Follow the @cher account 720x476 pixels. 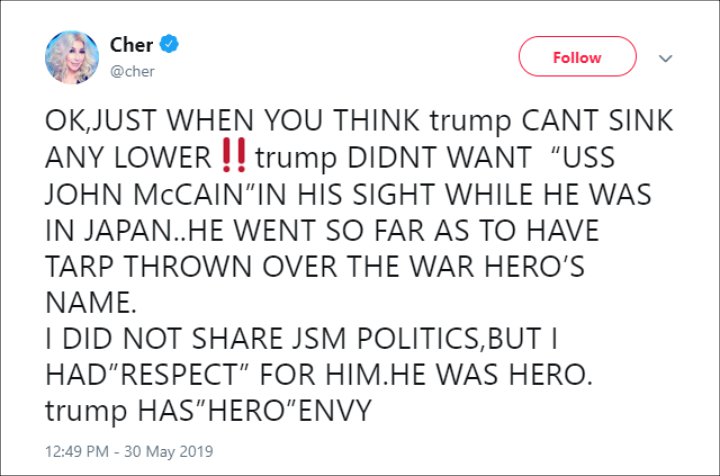[x=577, y=57]
